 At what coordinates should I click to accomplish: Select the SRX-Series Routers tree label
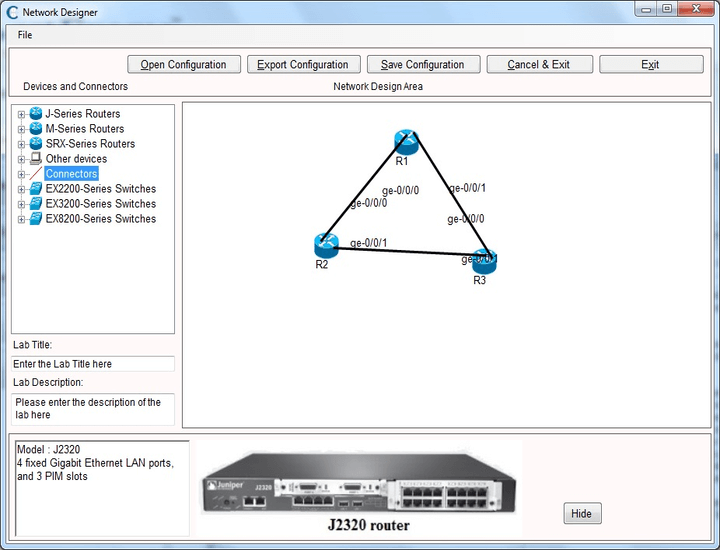click(90, 144)
